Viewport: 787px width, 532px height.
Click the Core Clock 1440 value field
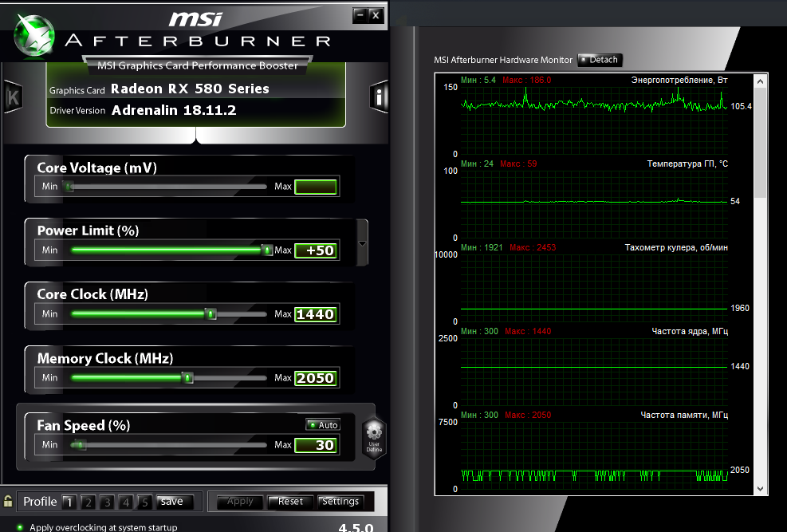coord(316,314)
